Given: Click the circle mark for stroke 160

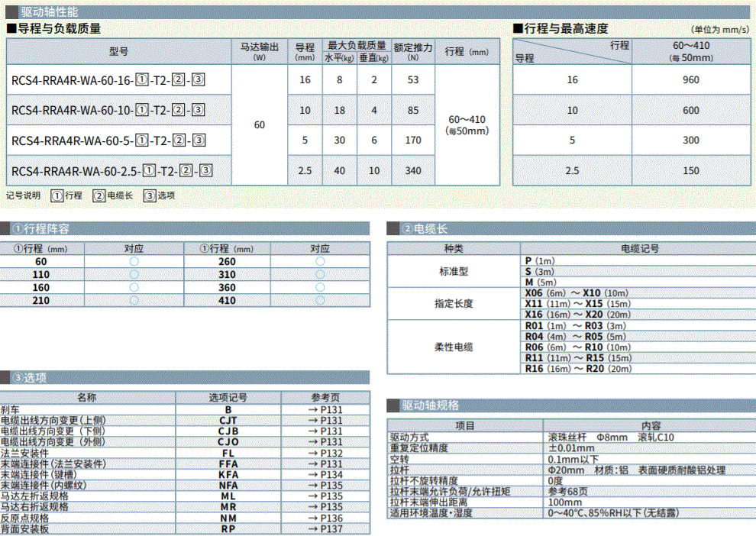Looking at the screenshot, I should point(134,287).
